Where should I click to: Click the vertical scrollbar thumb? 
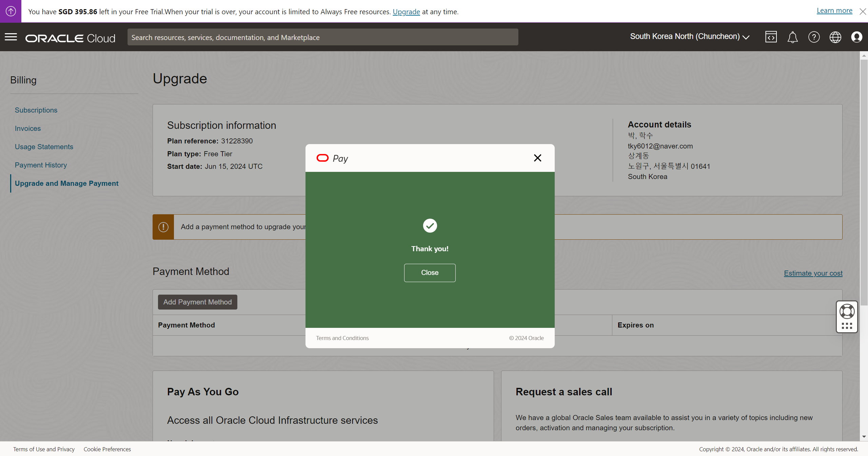tap(864, 182)
